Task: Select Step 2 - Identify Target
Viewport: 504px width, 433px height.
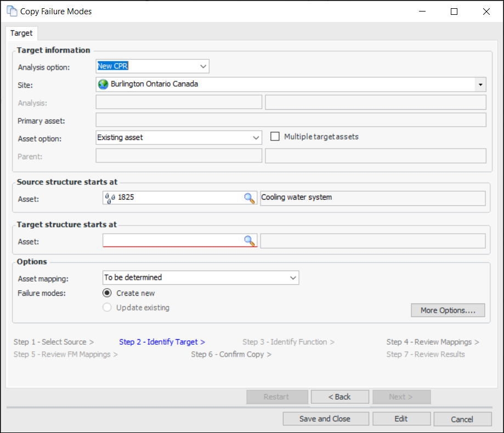Action: coord(162,342)
